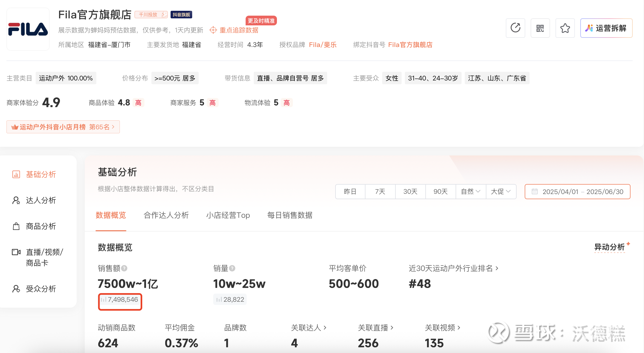Click the 运营拆解 button

pos(606,28)
